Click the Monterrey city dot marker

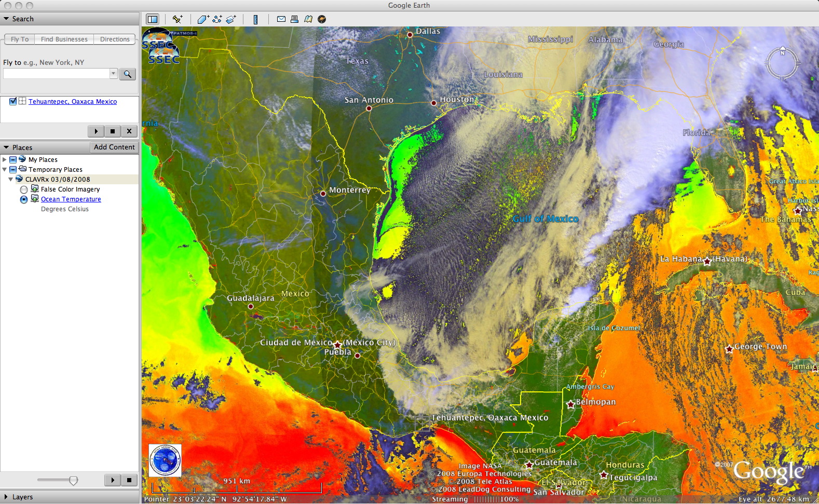323,194
